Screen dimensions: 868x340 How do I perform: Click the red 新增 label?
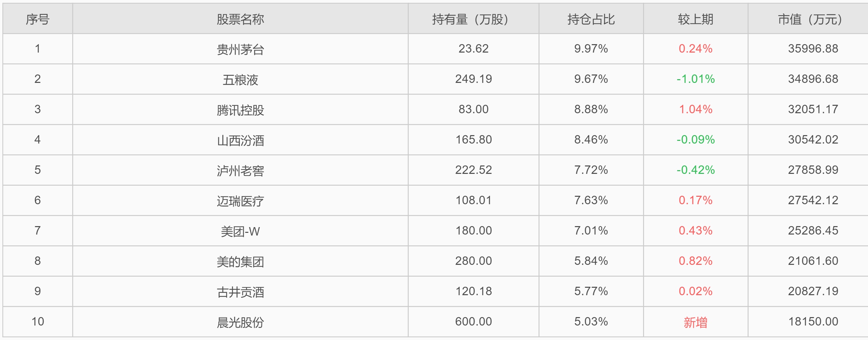click(x=695, y=322)
